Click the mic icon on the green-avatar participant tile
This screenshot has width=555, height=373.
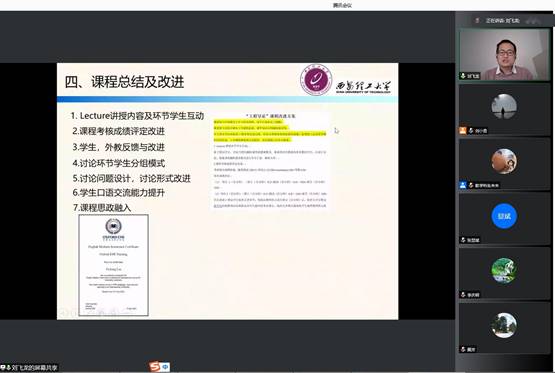coord(463,294)
